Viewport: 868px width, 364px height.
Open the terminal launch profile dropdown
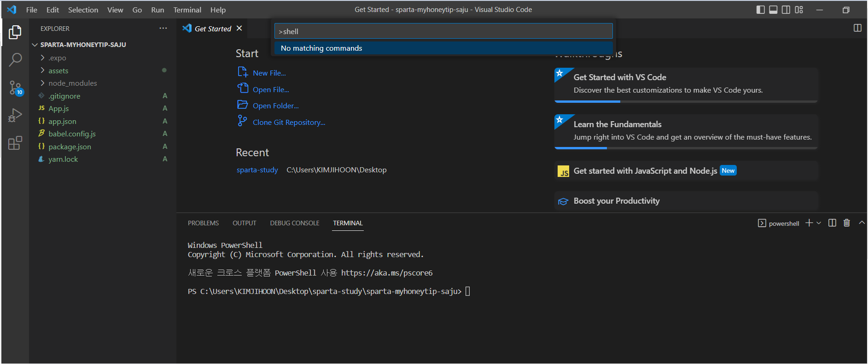(x=819, y=223)
